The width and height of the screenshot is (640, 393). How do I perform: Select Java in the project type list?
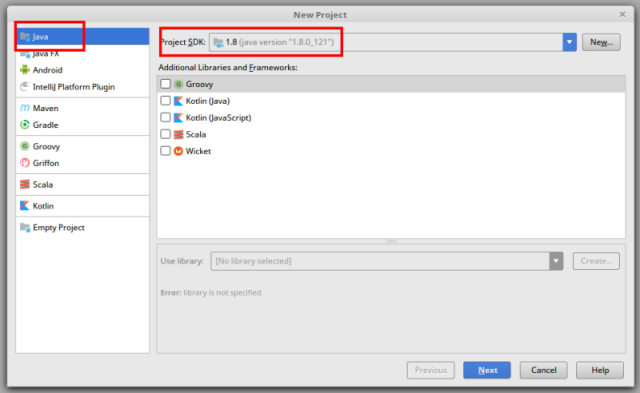pos(82,37)
